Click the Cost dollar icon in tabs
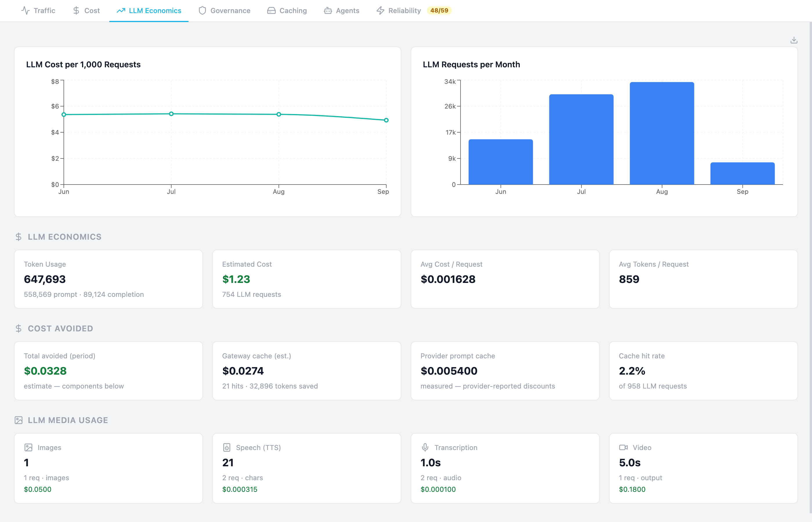Viewport: 812px width, 522px height. pos(76,10)
